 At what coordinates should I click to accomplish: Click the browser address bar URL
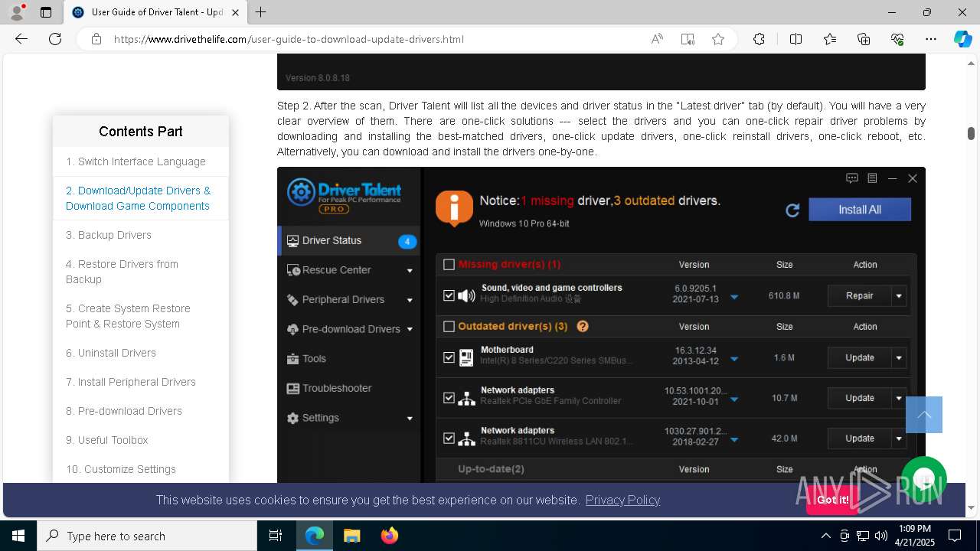click(x=289, y=39)
